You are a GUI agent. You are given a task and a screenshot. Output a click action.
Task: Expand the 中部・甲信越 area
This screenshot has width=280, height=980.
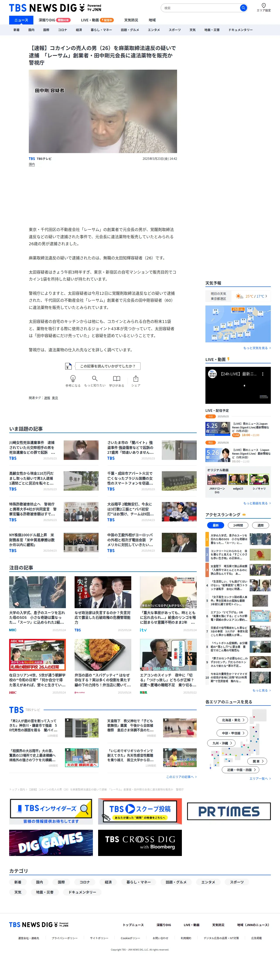coord(232,733)
